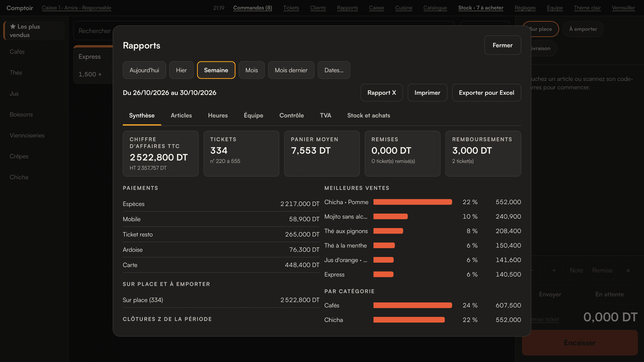Click Verrouiller to lock the register
The image size is (644, 362).
[x=623, y=8]
